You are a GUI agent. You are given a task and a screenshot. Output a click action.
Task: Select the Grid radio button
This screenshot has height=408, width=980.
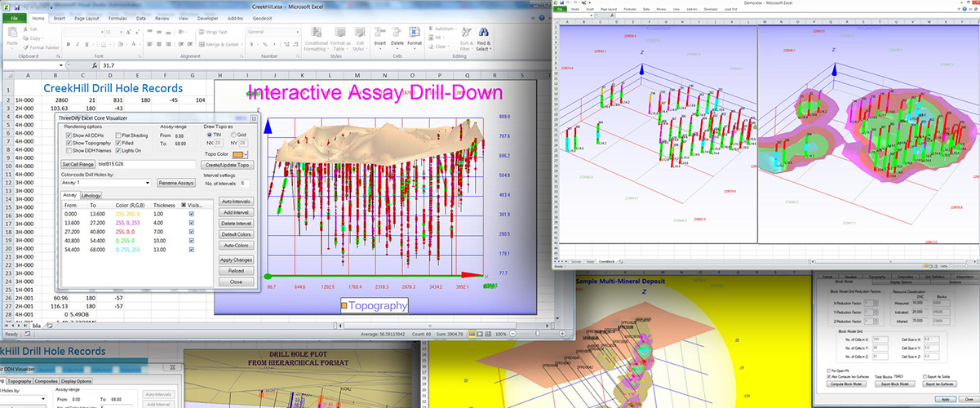[x=233, y=135]
